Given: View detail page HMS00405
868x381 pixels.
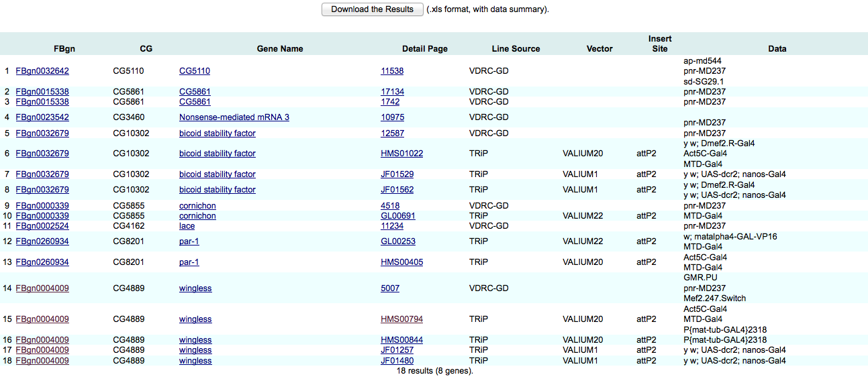Looking at the screenshot, I should coord(402,262).
